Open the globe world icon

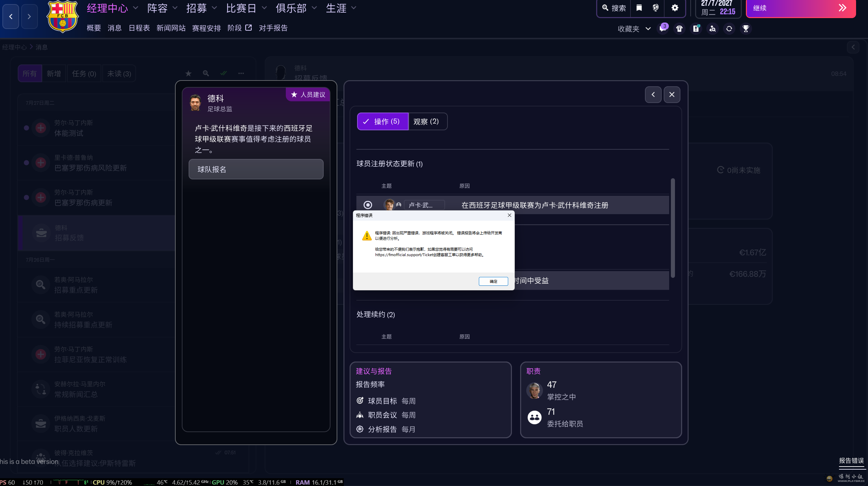[656, 8]
